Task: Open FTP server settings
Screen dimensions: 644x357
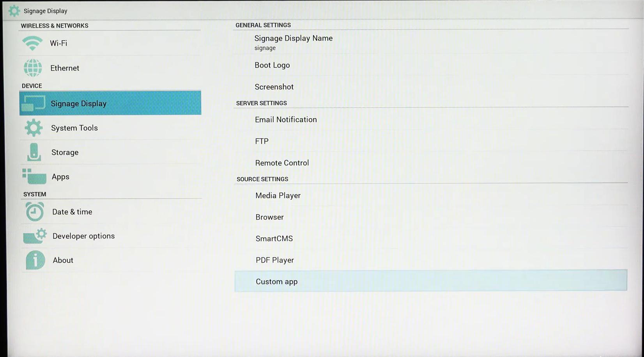Action: [x=431, y=141]
